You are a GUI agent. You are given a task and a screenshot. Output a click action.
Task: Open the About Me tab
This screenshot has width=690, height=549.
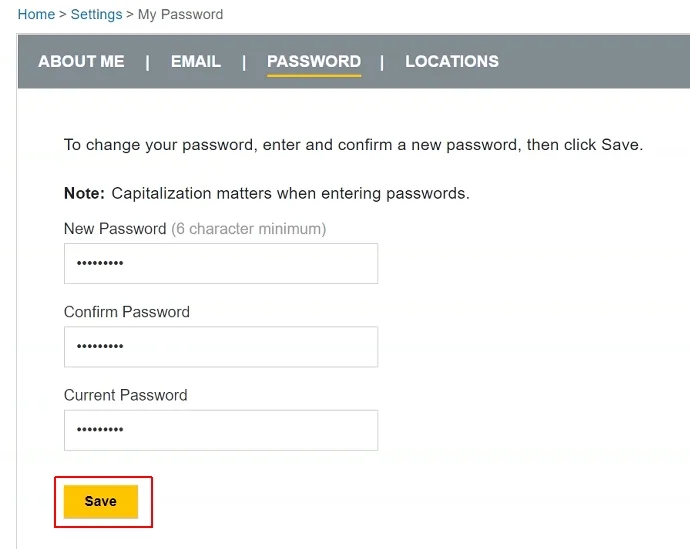click(x=81, y=61)
